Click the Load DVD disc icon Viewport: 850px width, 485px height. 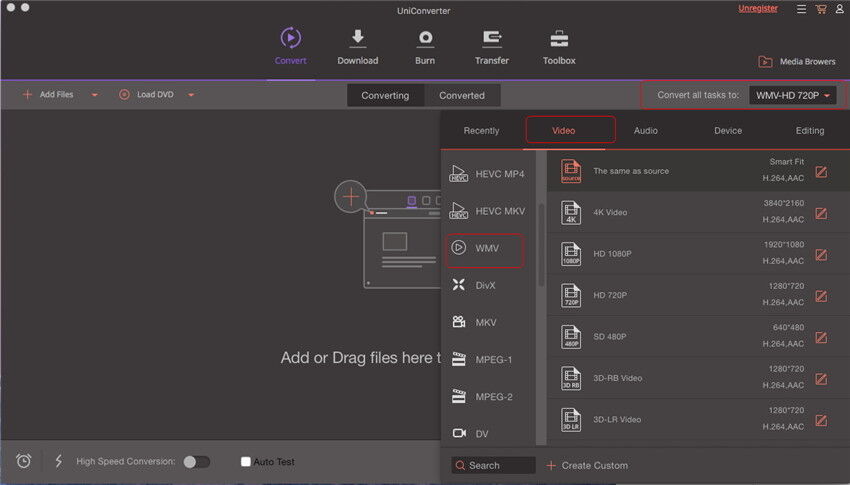click(124, 95)
